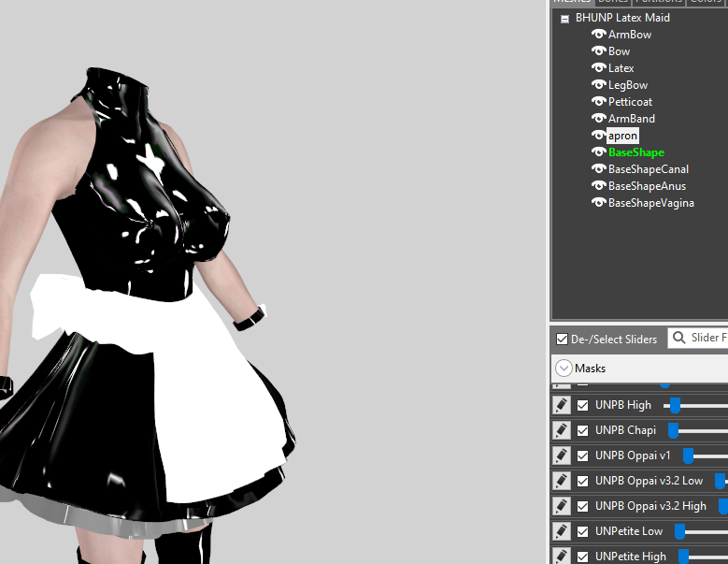Select the BaseShapeVagina mesh name
728x564 pixels.
[x=651, y=203]
